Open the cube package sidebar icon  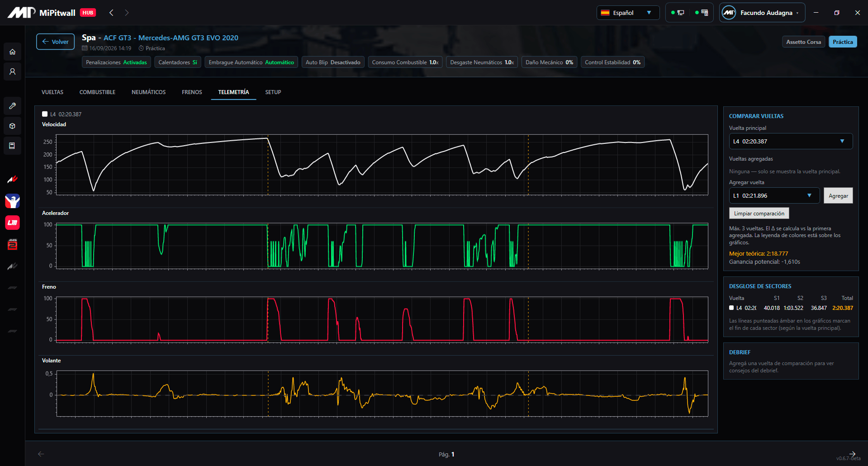point(12,126)
